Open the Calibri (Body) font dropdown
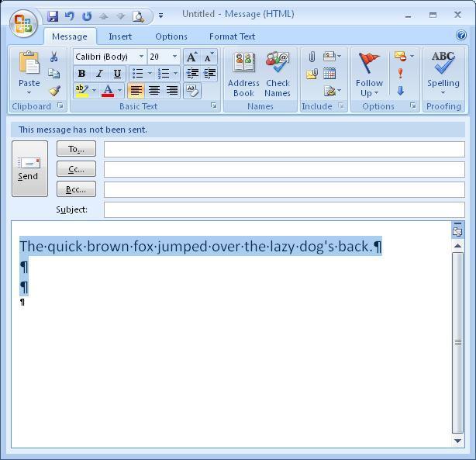 (141, 57)
